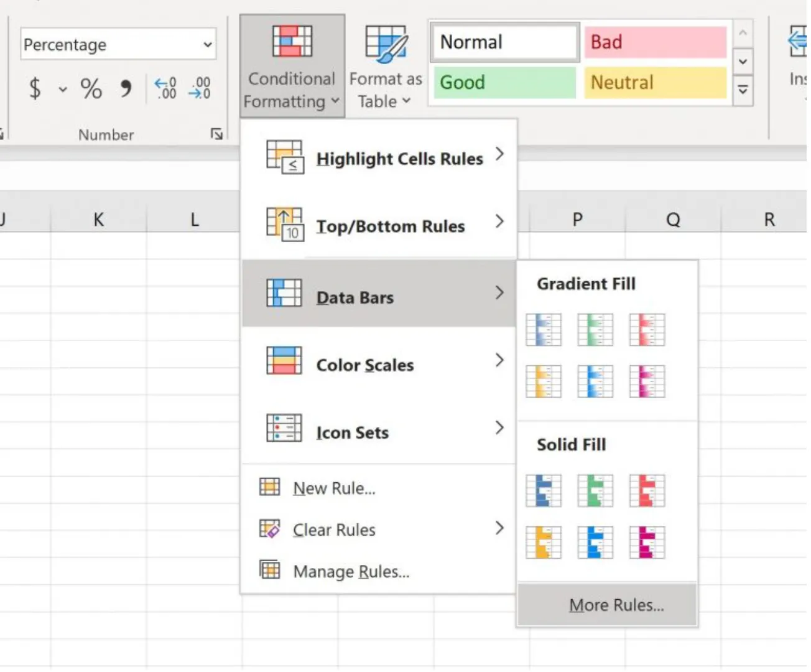Screen dimensions: 811x672
Task: Select light blue gradient fill data bar
Action: [x=595, y=381]
